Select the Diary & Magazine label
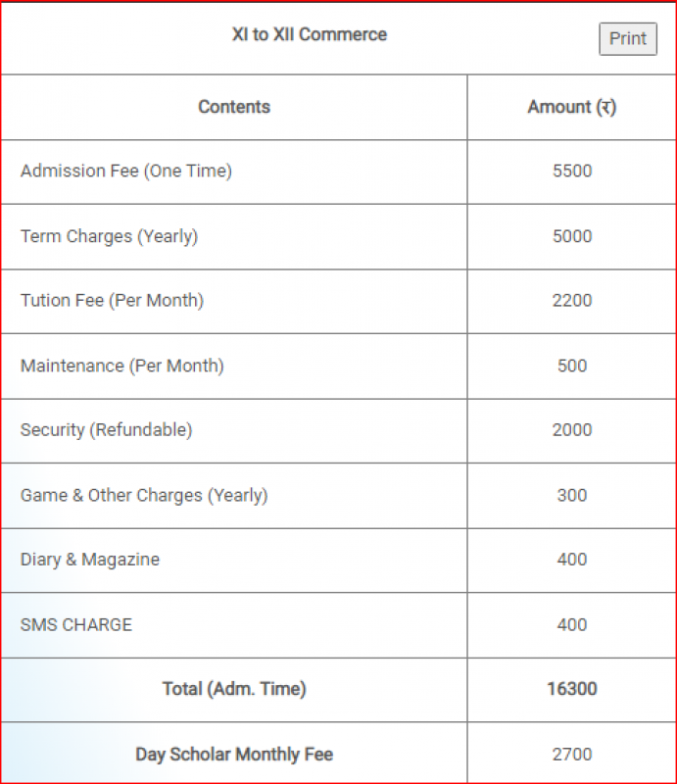Viewport: 677px width, 784px height. (90, 560)
